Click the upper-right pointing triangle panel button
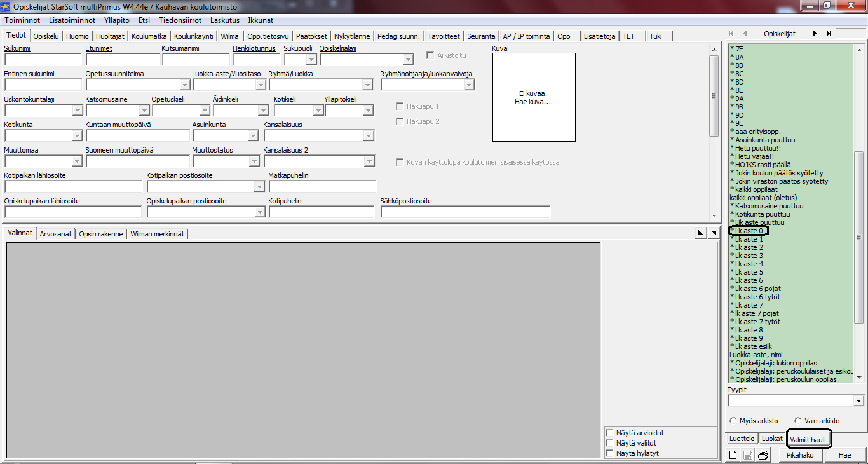This screenshot has height=464, width=868. click(713, 233)
